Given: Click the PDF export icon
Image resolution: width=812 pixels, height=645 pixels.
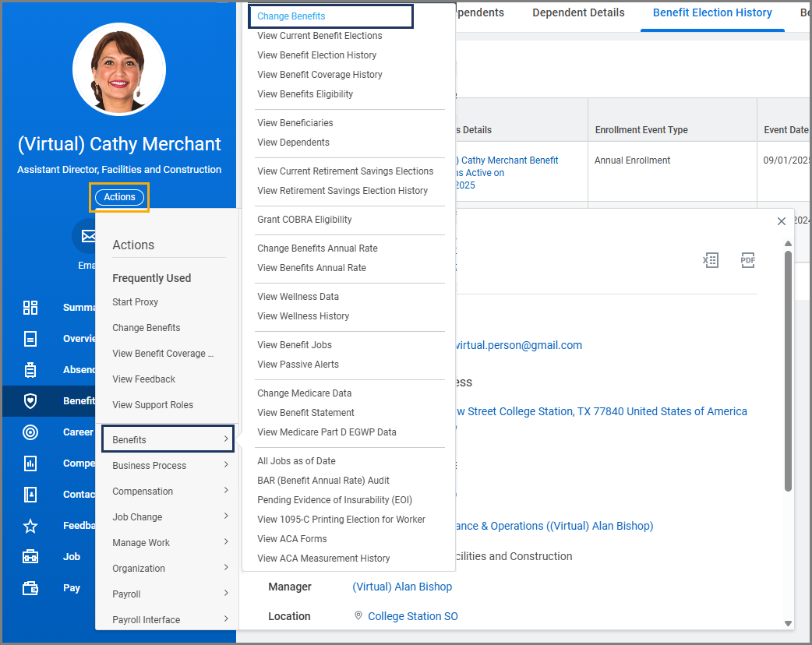Looking at the screenshot, I should click(747, 260).
